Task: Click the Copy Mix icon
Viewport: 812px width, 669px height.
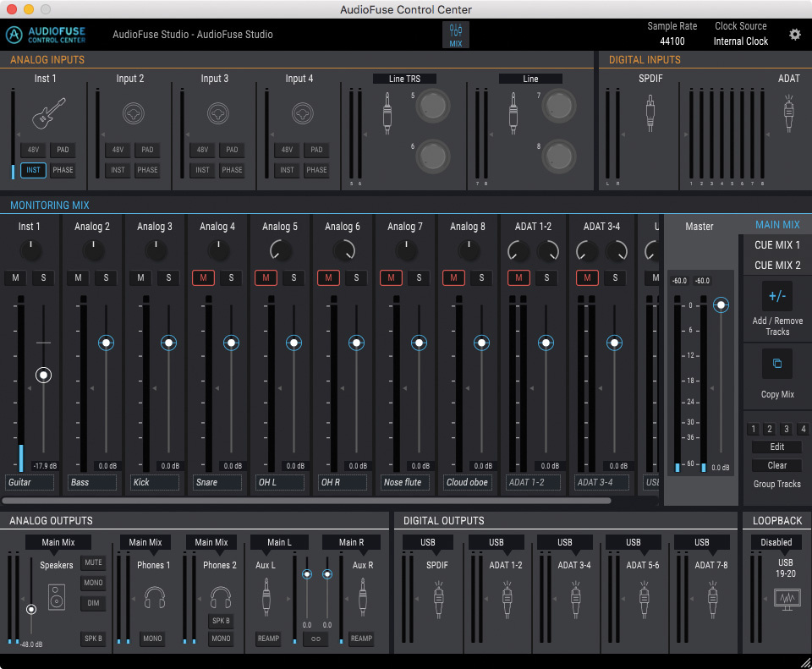Action: pos(776,365)
